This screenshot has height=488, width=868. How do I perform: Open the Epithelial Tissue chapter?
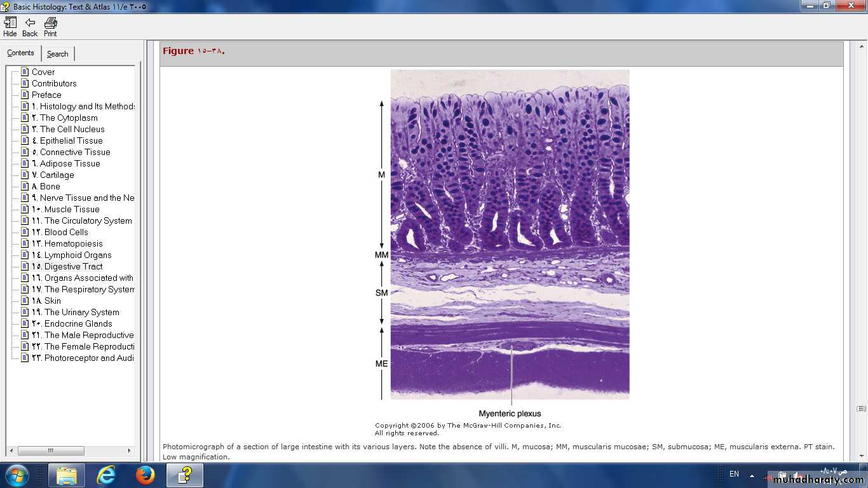click(71, 140)
